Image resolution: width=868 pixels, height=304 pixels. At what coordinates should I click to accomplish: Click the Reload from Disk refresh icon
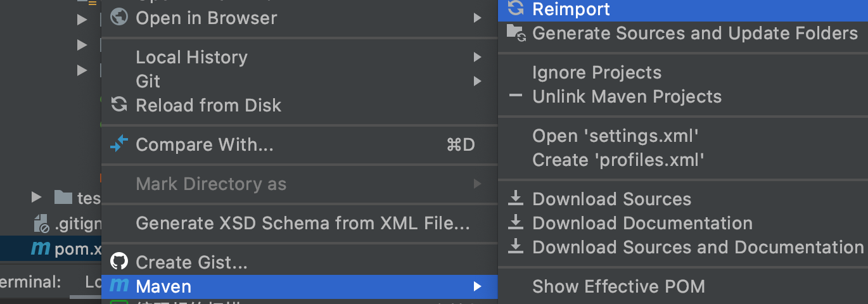click(x=119, y=104)
